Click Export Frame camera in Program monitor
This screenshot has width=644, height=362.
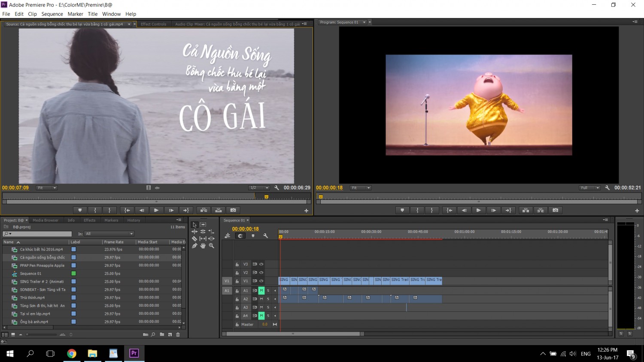(556, 210)
